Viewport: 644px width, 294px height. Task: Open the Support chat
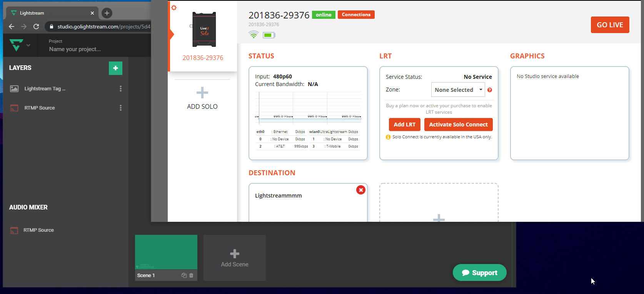(480, 272)
